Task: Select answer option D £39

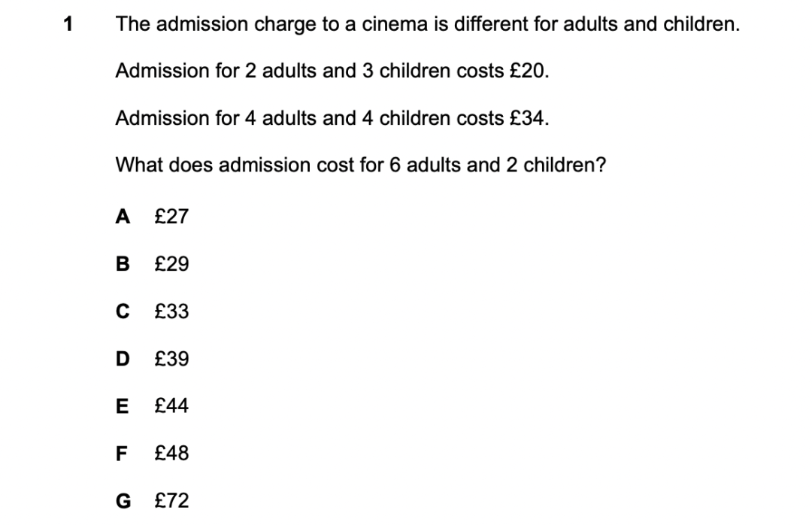Action: coord(152,359)
